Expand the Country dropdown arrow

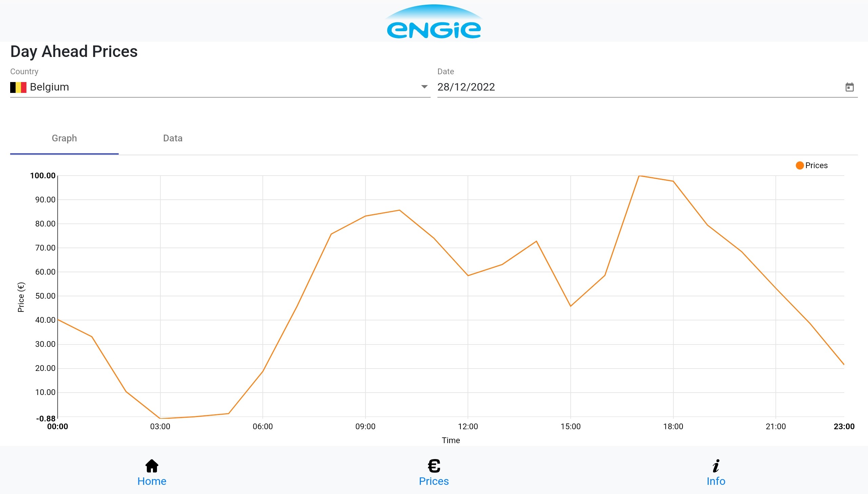coord(424,87)
